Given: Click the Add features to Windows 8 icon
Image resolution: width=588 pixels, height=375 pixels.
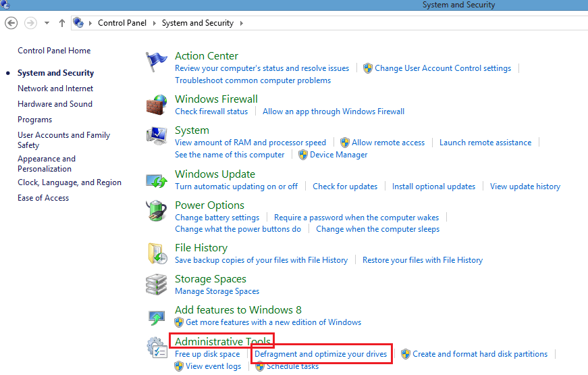Looking at the screenshot, I should pyautogui.click(x=157, y=318).
